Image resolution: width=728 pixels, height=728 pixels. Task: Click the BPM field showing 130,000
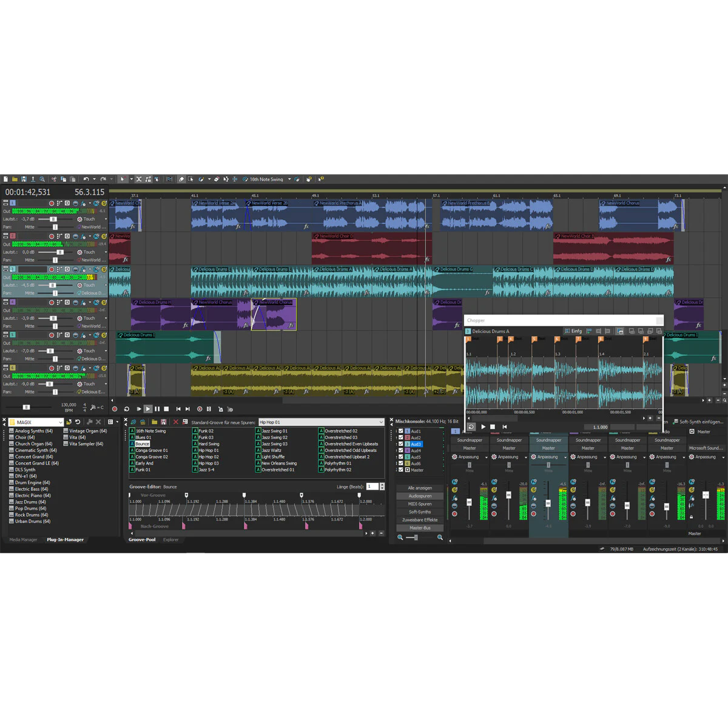68,404
